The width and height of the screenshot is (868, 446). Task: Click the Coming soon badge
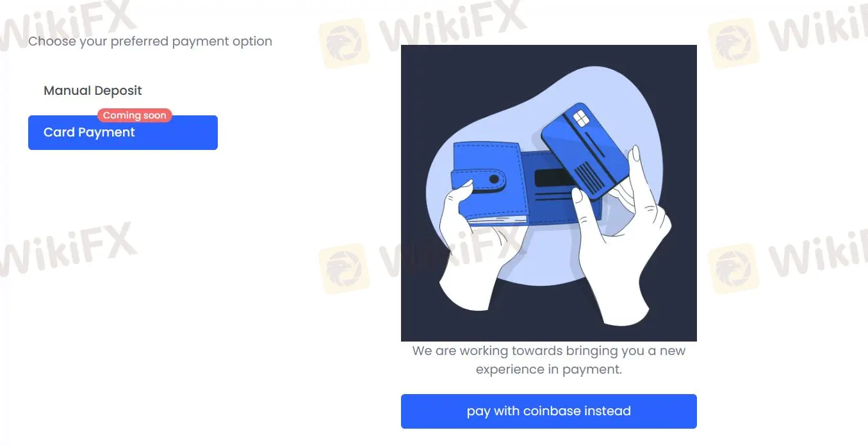135,115
